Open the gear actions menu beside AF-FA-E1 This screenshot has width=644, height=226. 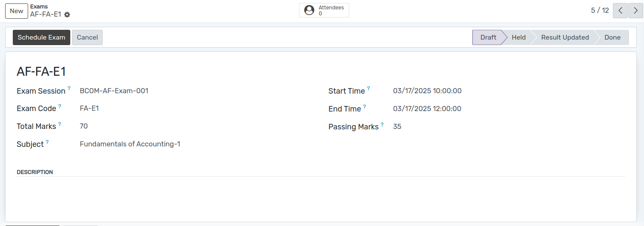[x=67, y=14]
